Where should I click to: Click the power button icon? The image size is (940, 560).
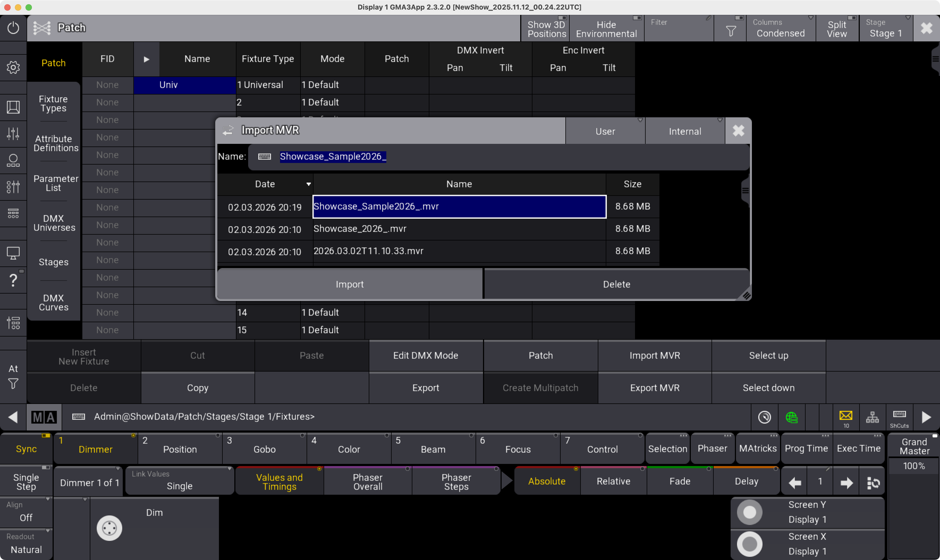[x=13, y=28]
